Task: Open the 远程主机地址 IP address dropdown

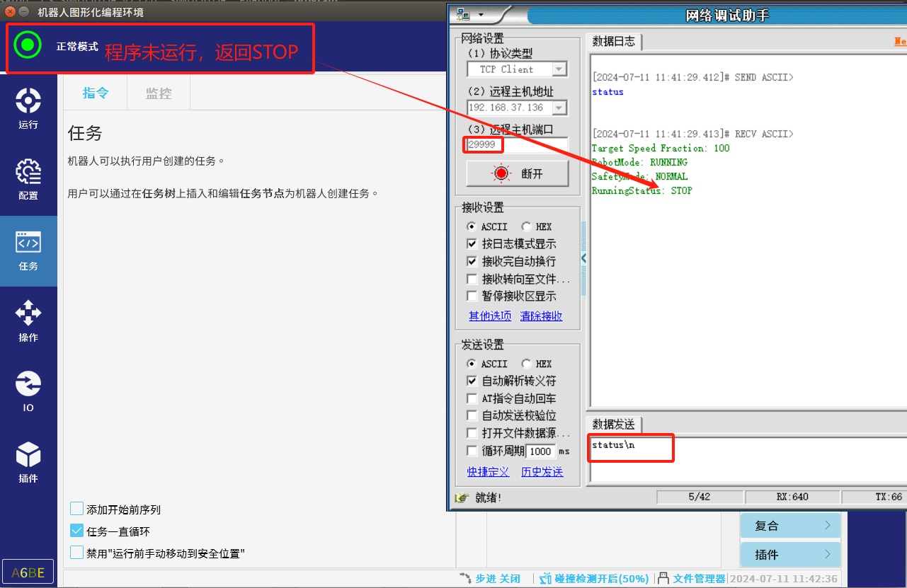Action: point(559,108)
